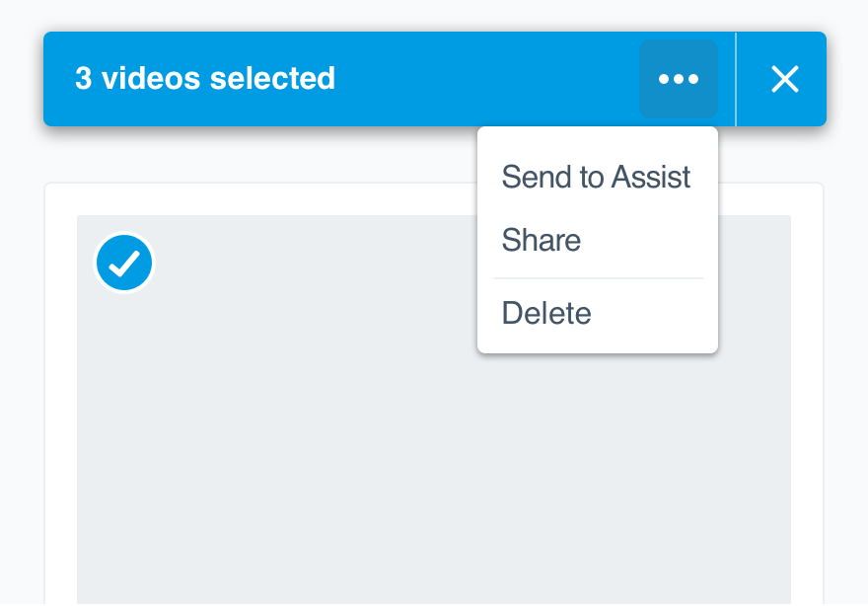The width and height of the screenshot is (868, 606).
Task: Delete the three selected videos
Action: click(546, 313)
